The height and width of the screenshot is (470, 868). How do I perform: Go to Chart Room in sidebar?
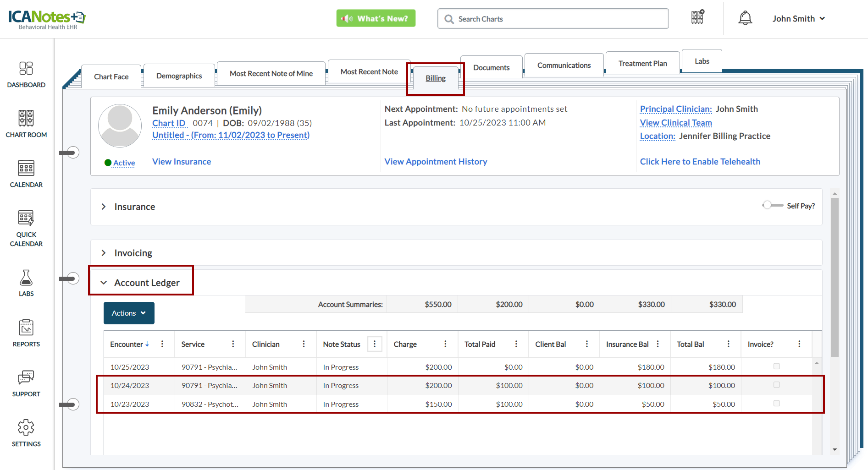tap(26, 124)
